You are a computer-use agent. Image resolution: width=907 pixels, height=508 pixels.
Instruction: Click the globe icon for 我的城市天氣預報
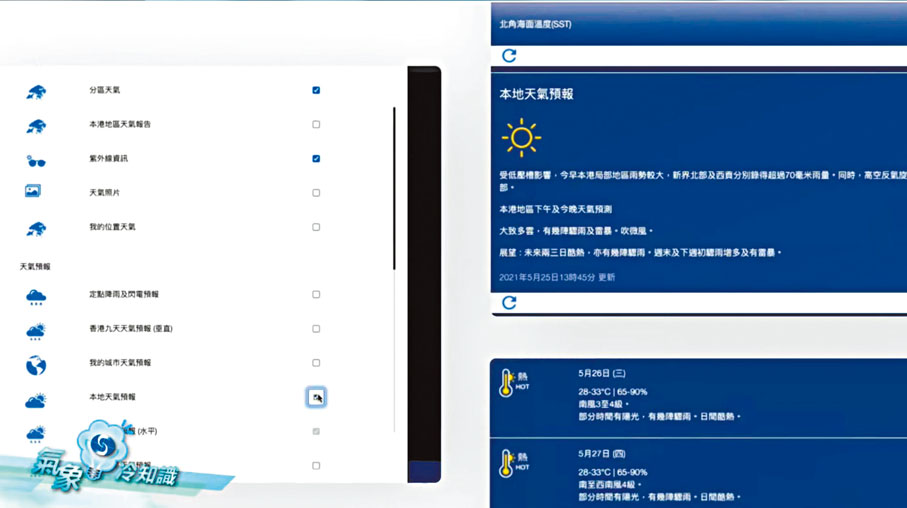[36, 364]
